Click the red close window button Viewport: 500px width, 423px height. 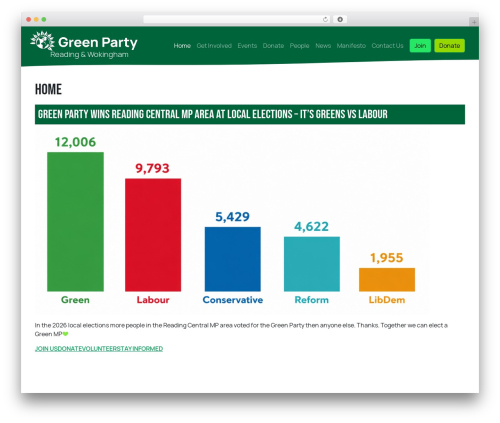[29, 19]
